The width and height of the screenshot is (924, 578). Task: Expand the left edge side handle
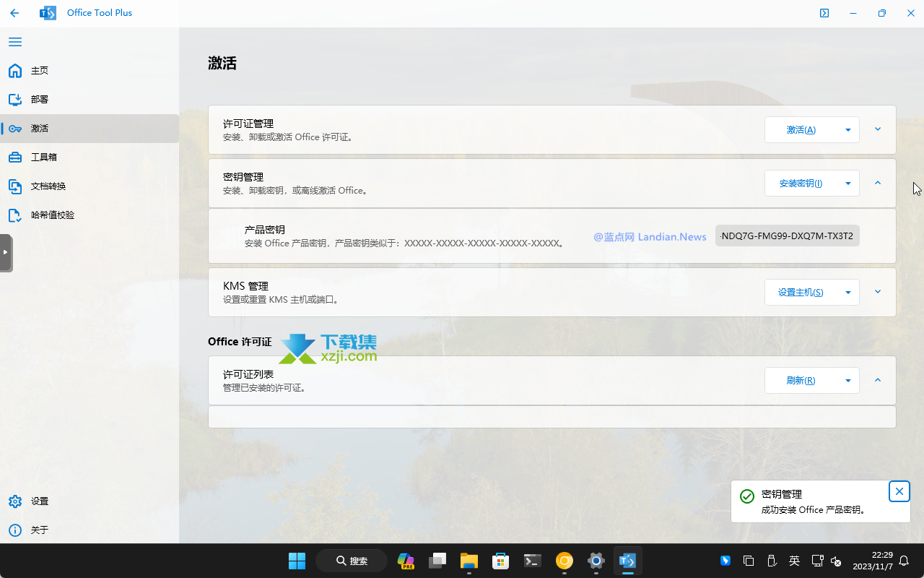tap(6, 252)
